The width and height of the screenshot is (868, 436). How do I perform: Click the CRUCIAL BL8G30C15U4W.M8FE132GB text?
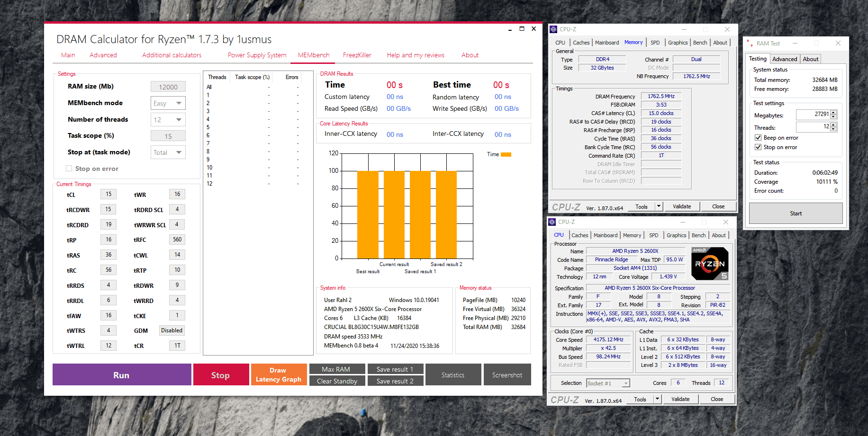coord(371,327)
